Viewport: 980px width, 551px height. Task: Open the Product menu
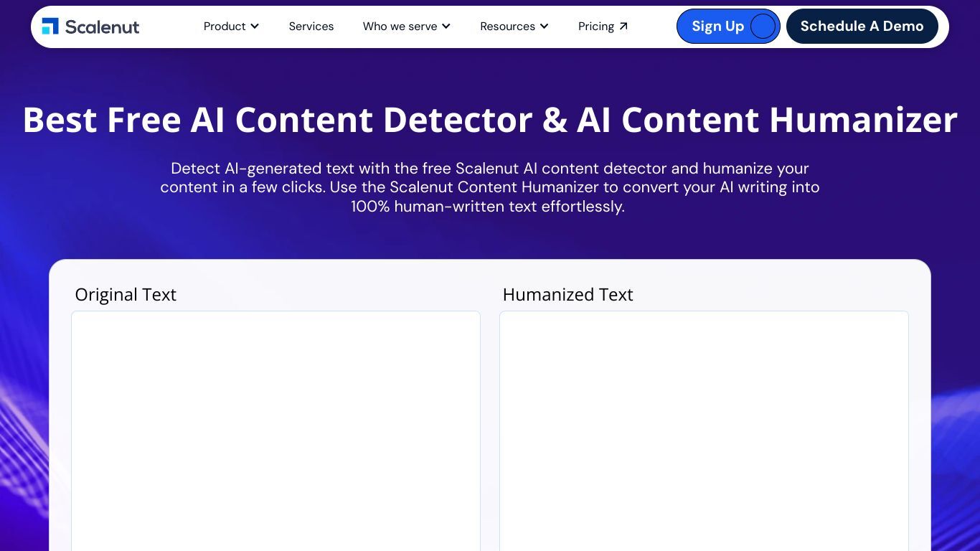coord(231,27)
